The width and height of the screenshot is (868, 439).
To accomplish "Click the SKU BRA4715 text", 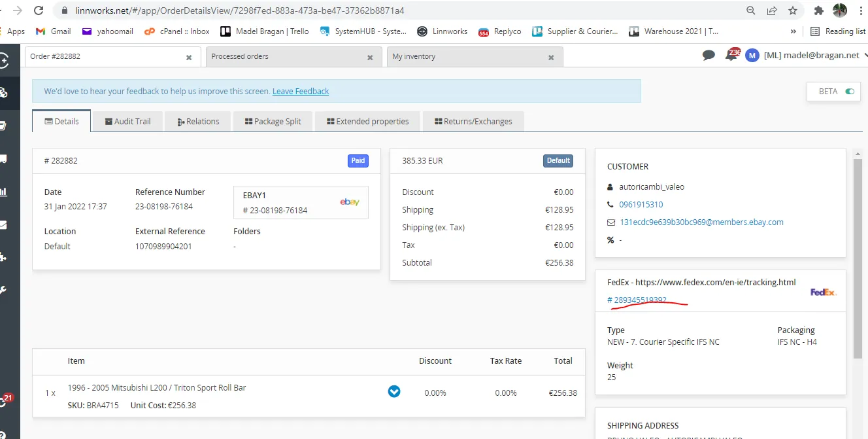I will [93, 405].
